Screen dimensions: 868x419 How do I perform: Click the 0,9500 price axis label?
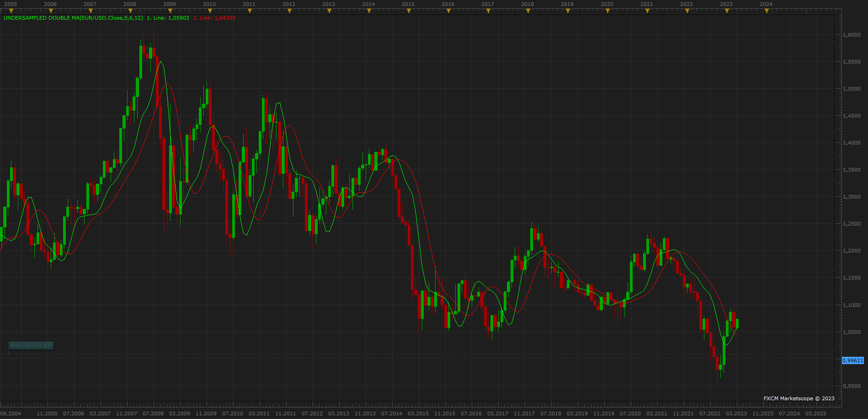[852, 386]
